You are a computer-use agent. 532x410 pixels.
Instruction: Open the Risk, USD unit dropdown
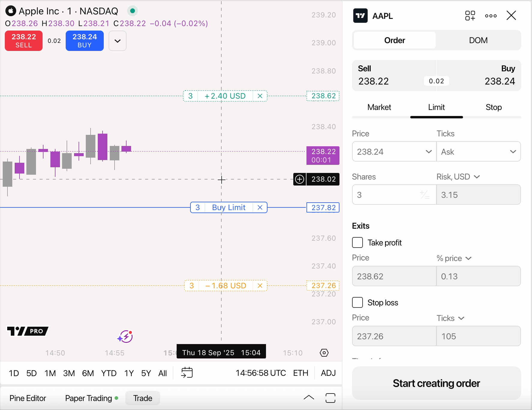pos(458,177)
